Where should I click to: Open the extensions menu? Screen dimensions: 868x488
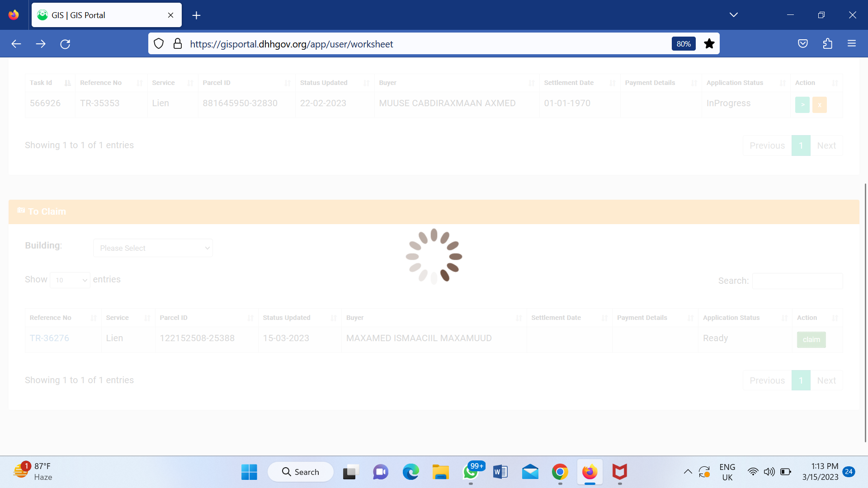[x=827, y=44]
